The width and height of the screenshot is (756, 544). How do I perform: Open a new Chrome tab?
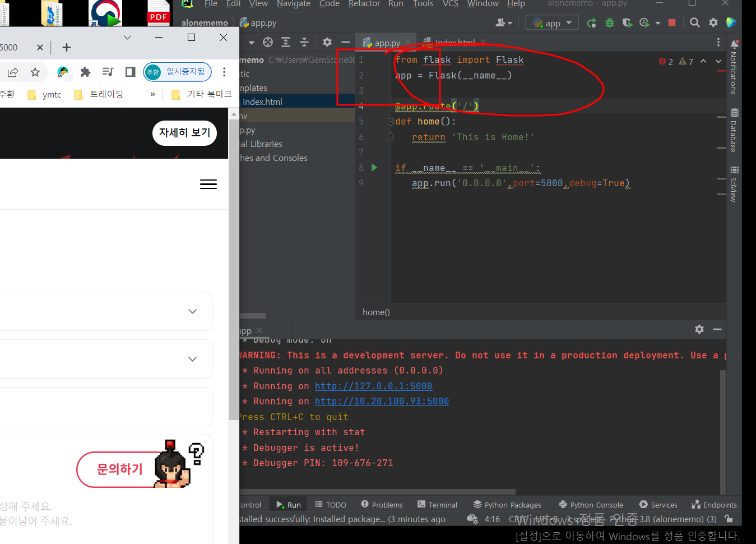67,48
